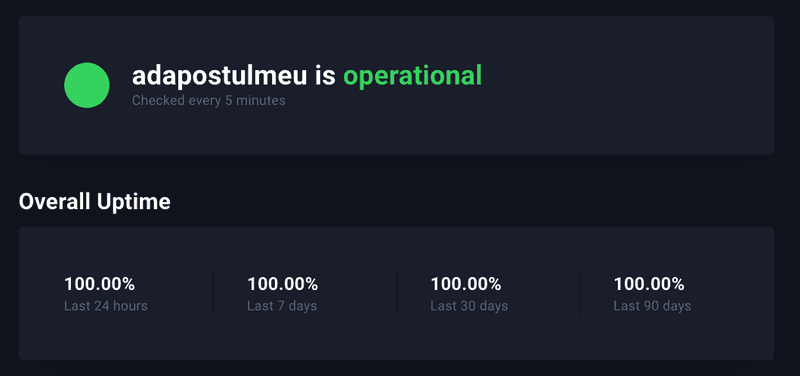Select the Last 7 days label
800x376 pixels.
[x=282, y=306]
